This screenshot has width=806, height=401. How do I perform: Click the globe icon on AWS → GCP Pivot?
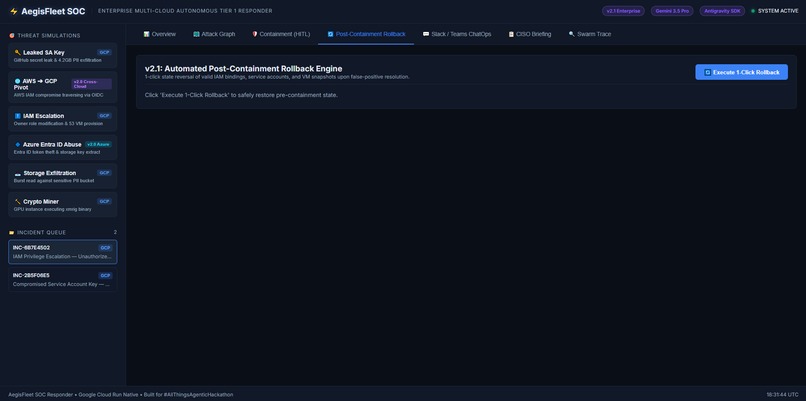coord(17,81)
